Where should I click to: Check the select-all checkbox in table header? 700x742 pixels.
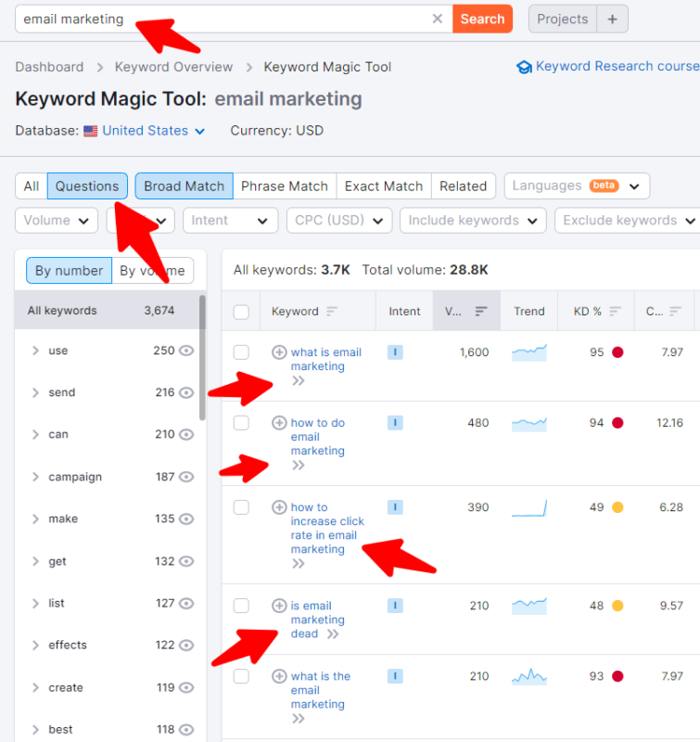(241, 312)
